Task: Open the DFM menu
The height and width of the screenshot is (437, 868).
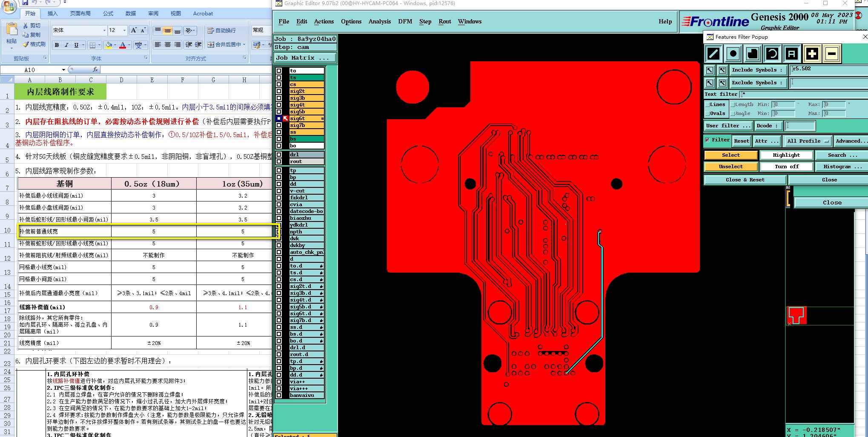Action: pyautogui.click(x=405, y=21)
